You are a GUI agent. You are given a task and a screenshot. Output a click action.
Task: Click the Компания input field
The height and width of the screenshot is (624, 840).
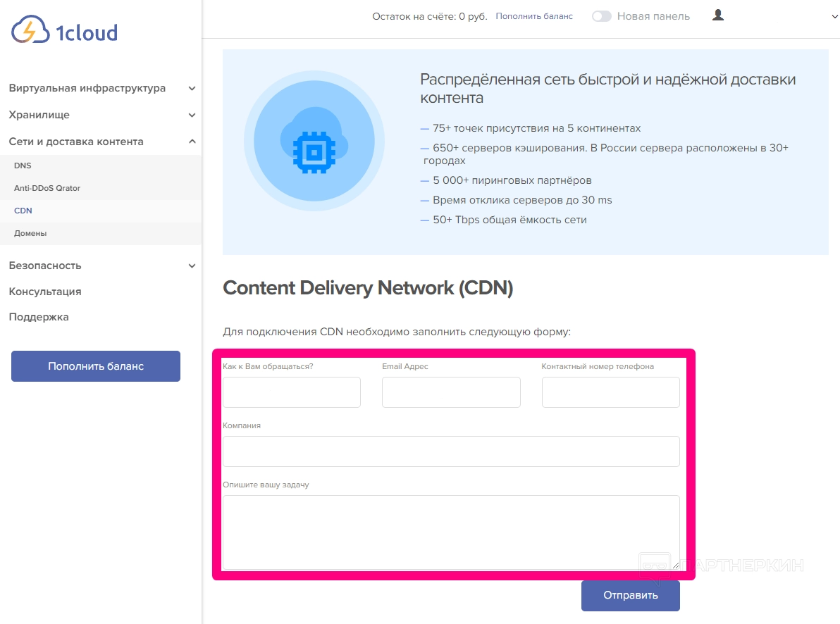point(451,451)
